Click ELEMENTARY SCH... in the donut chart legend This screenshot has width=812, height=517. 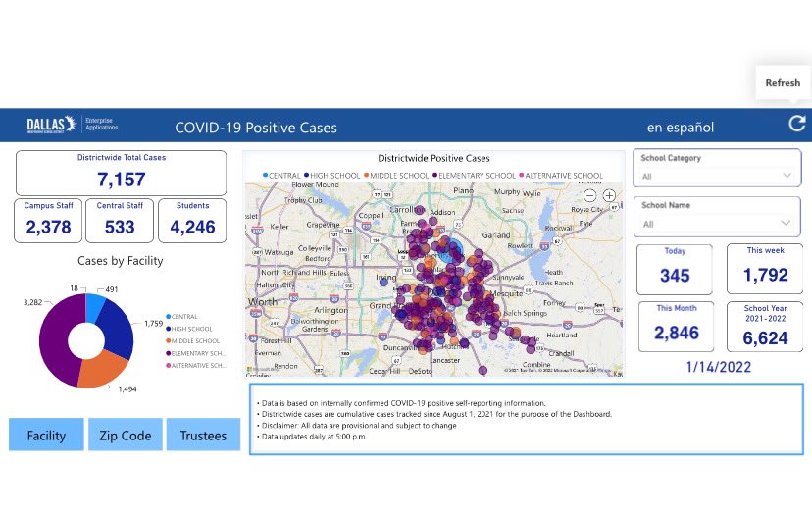pyautogui.click(x=196, y=353)
